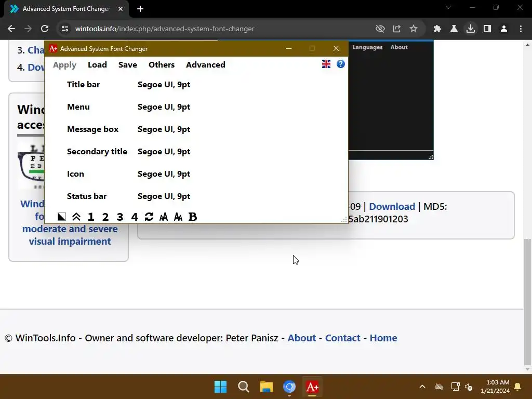Open a new Chrome tab

coord(140,9)
